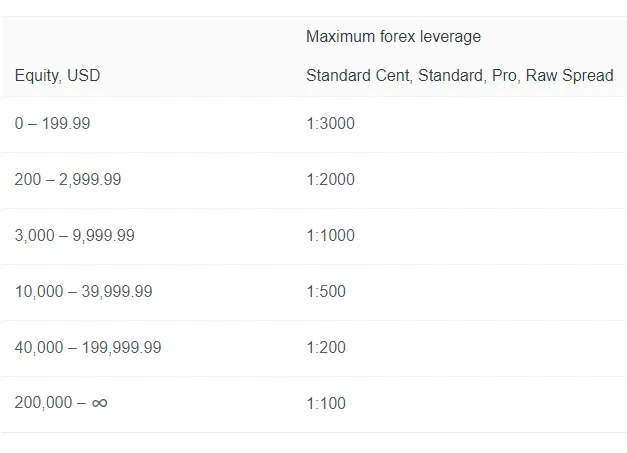Viewport: 627px width, 453px height.
Task: Click the '3,000 – 9,999.99' equity range
Action: (75, 235)
